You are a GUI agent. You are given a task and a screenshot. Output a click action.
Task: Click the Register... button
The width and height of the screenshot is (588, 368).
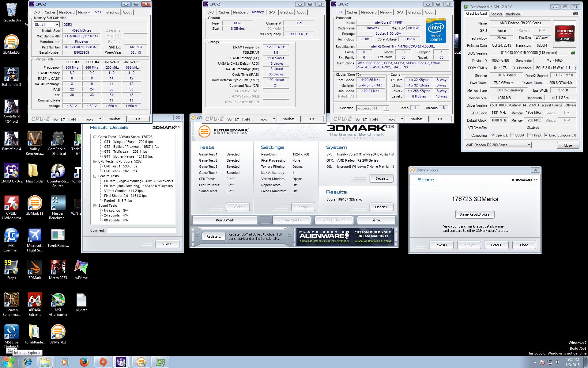coord(214,236)
